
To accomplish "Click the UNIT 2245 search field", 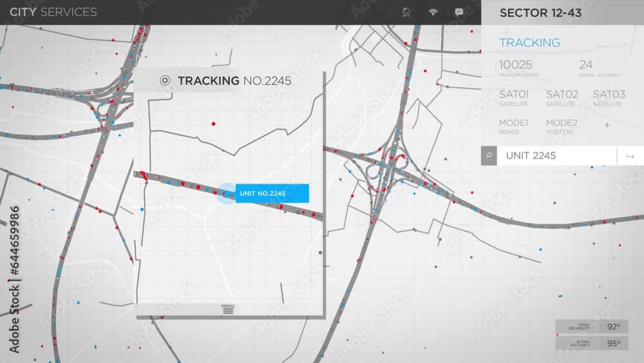I will 557,156.
